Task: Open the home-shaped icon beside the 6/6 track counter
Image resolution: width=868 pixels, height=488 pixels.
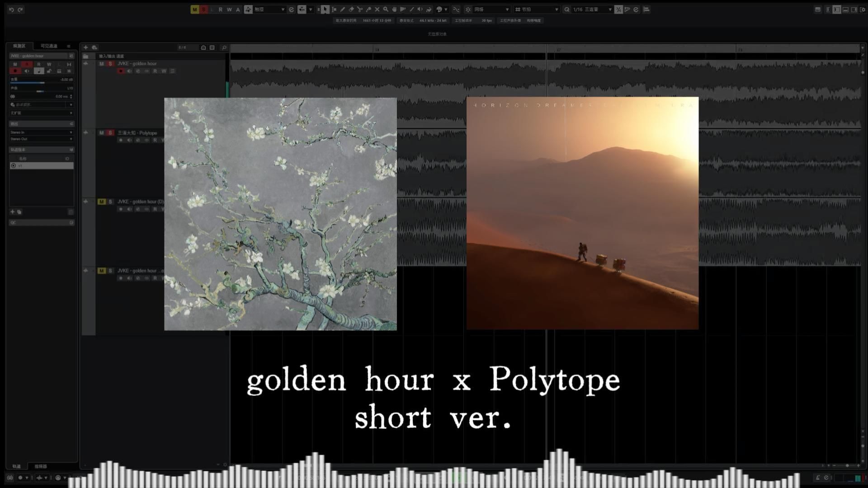Action: (x=203, y=47)
